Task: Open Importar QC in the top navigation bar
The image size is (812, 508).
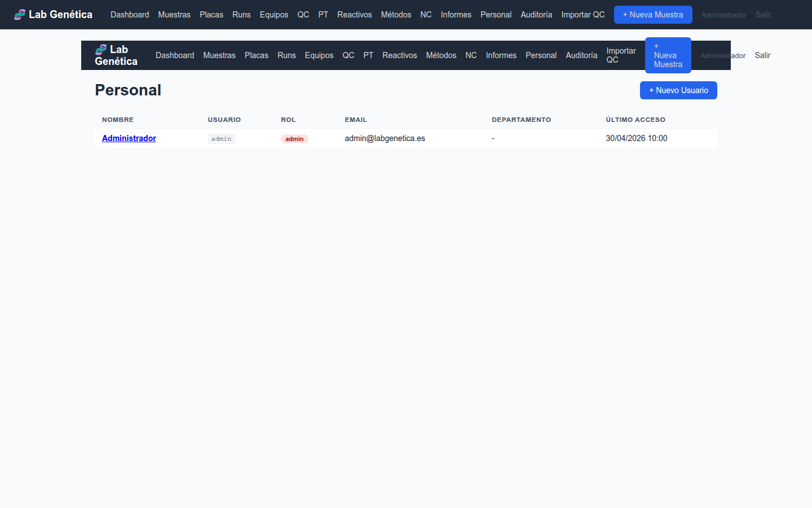Action: click(583, 15)
